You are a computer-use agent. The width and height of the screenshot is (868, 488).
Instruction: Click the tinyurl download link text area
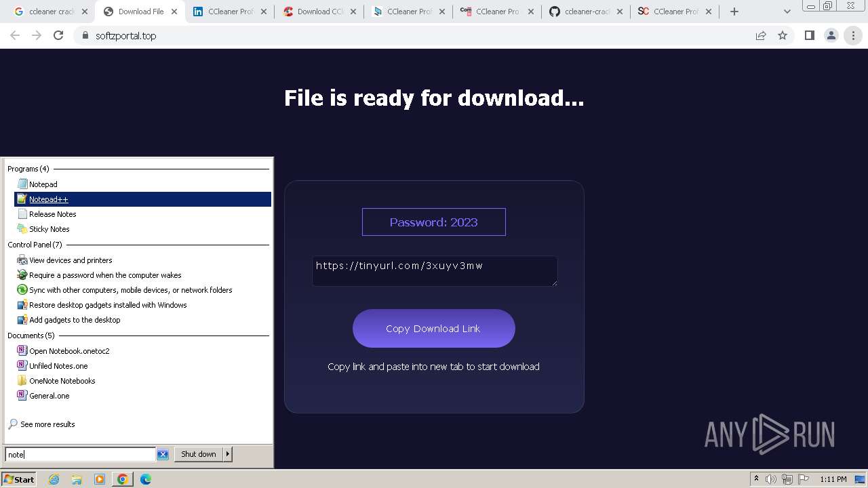click(435, 271)
